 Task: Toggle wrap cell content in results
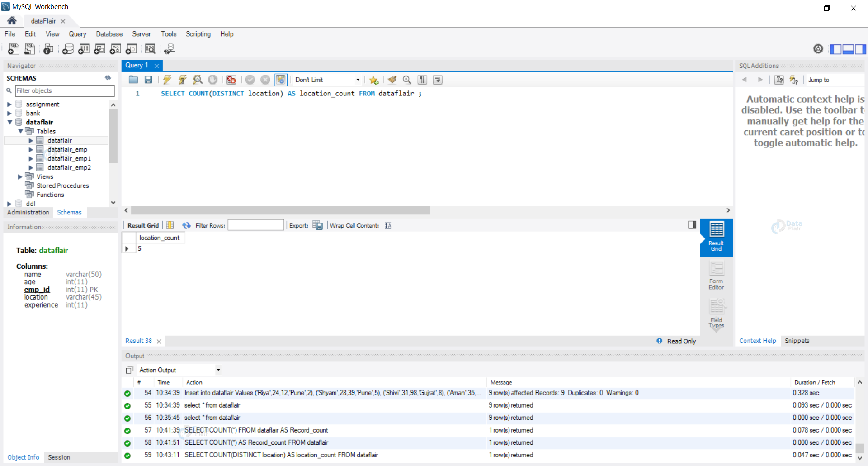point(388,225)
